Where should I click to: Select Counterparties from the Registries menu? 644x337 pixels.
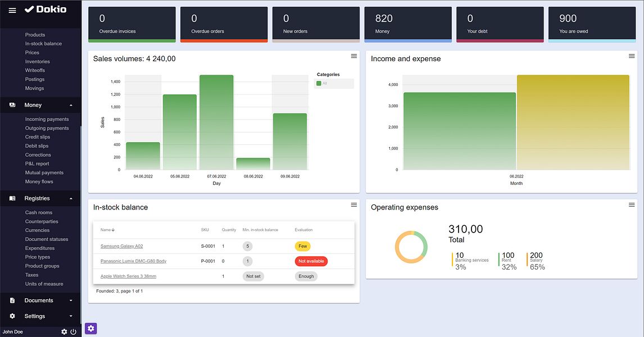coord(42,221)
